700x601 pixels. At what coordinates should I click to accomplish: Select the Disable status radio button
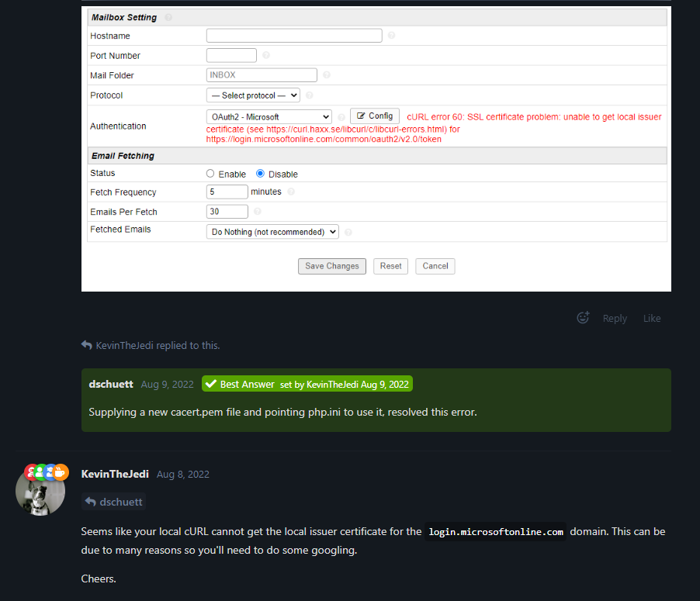click(260, 174)
